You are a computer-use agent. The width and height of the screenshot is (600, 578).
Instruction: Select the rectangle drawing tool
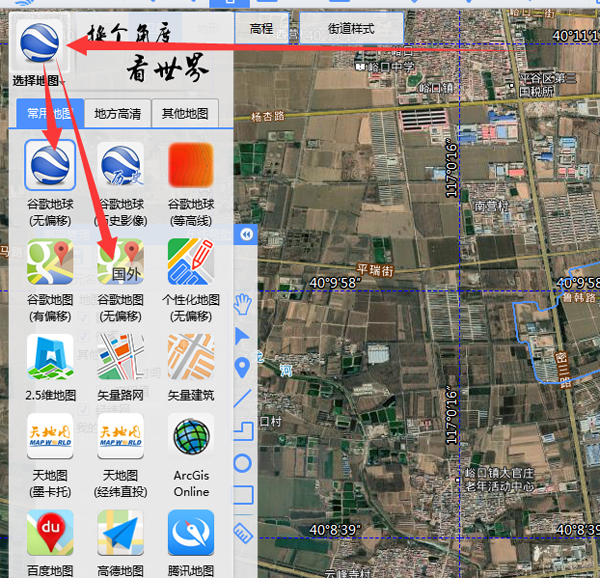[x=243, y=495]
